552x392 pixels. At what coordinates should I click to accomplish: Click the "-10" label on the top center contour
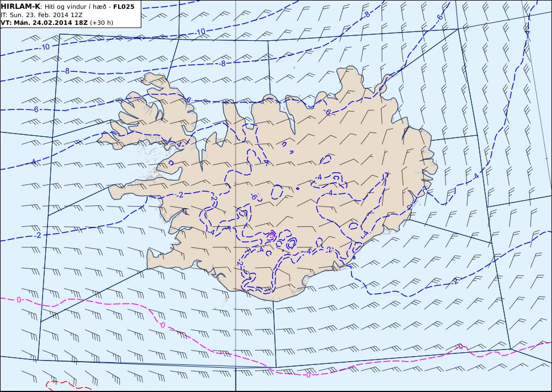[x=200, y=32]
